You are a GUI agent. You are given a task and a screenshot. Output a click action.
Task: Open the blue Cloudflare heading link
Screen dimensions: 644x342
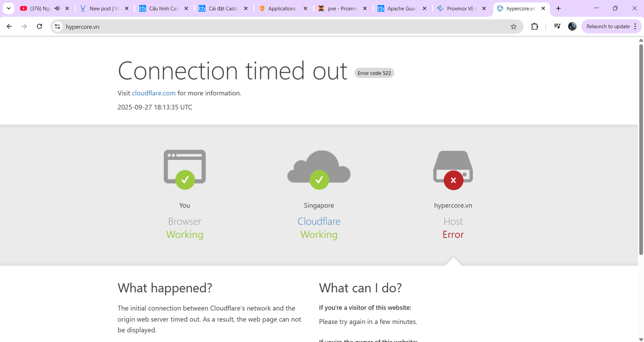[319, 221]
